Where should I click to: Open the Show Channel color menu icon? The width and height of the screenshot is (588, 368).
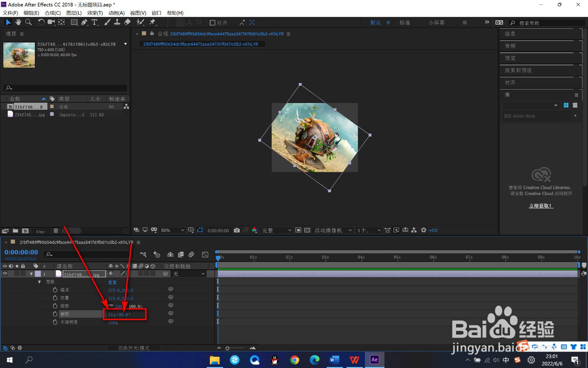(254, 230)
